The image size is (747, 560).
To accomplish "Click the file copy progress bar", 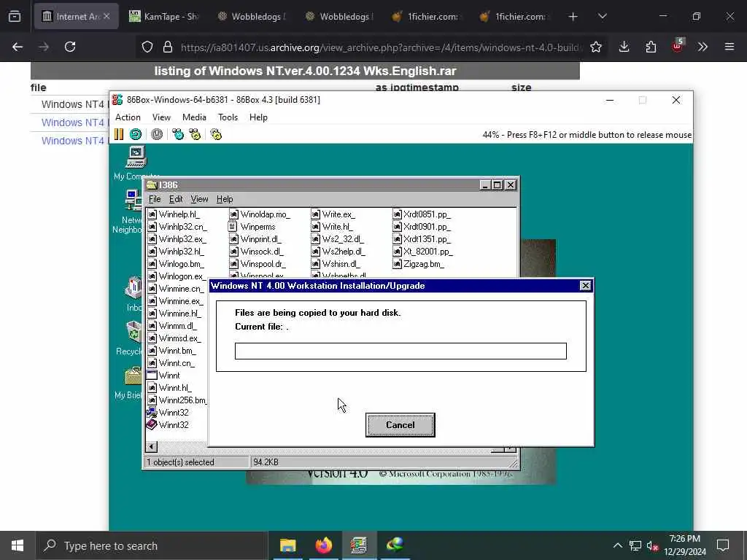I will tap(400, 351).
